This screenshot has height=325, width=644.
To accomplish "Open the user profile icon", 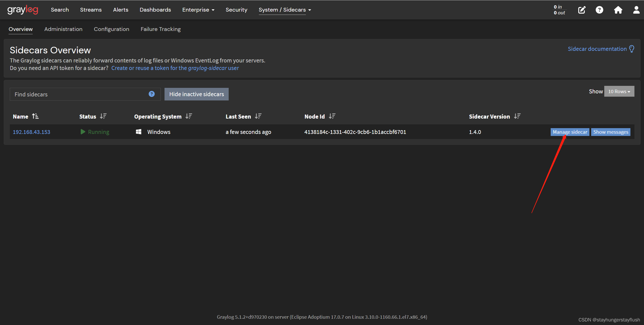I will click(x=636, y=10).
